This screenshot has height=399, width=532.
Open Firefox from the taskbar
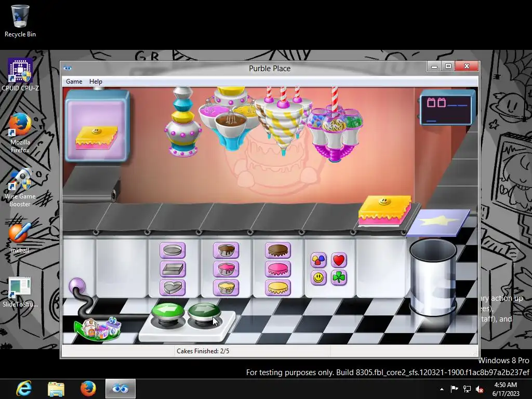(88, 389)
